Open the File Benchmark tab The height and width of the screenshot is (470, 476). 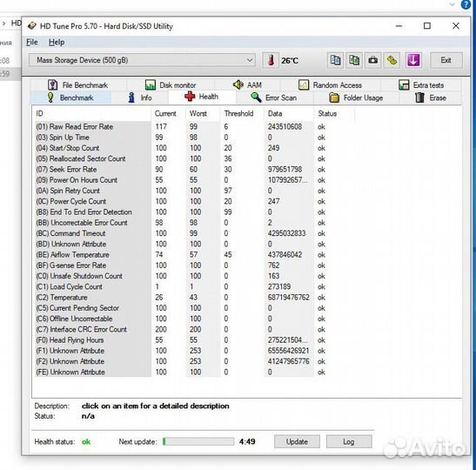tap(78, 85)
